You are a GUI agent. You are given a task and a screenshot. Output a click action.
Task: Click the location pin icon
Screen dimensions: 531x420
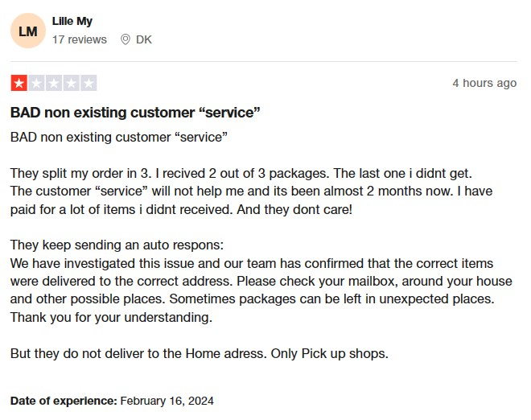point(125,39)
